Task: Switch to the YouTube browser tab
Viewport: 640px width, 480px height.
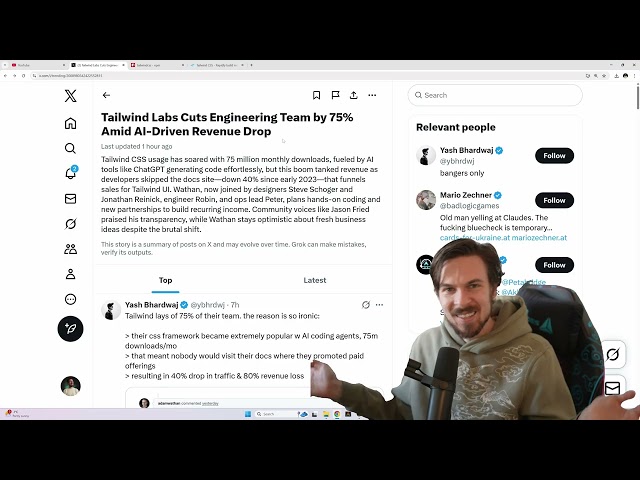Action: pos(37,65)
